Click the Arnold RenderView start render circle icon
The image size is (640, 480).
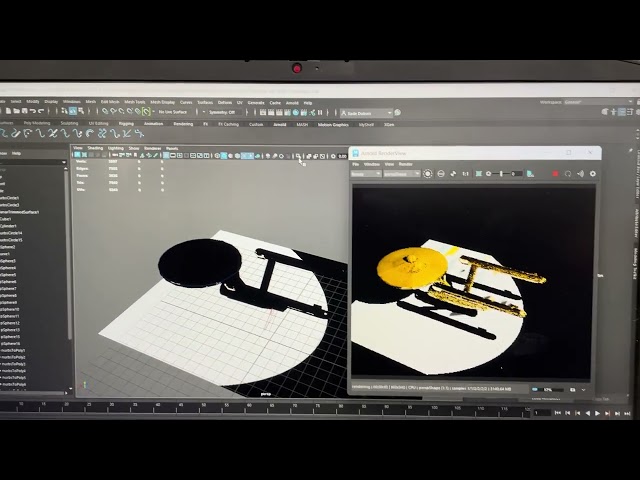click(x=427, y=173)
